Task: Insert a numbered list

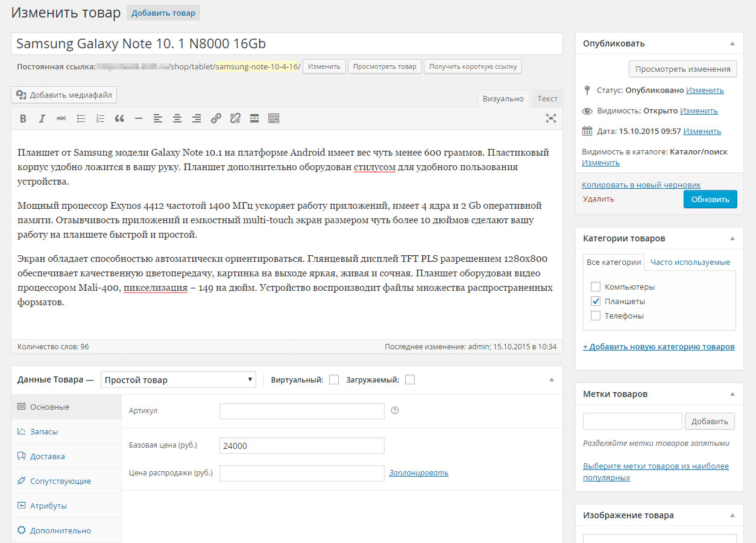Action: 100,118
